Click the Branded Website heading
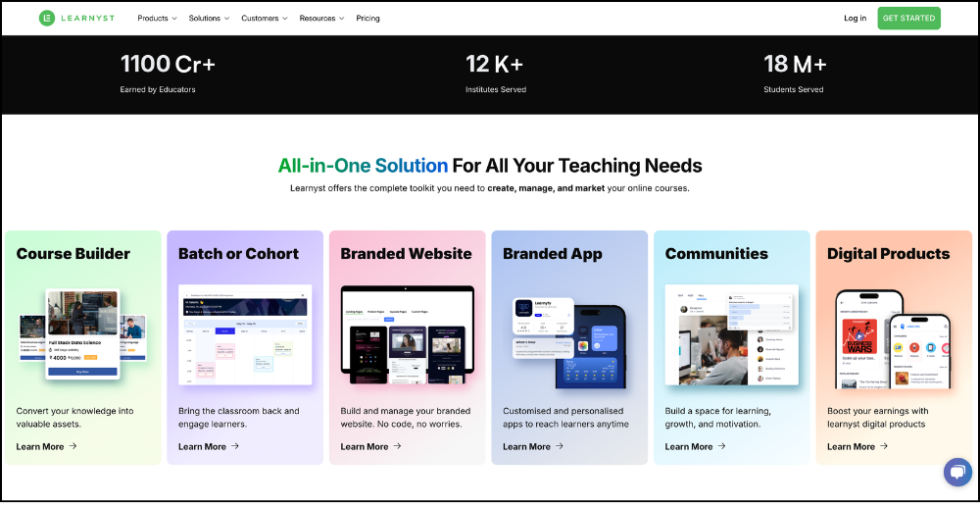 click(x=407, y=254)
